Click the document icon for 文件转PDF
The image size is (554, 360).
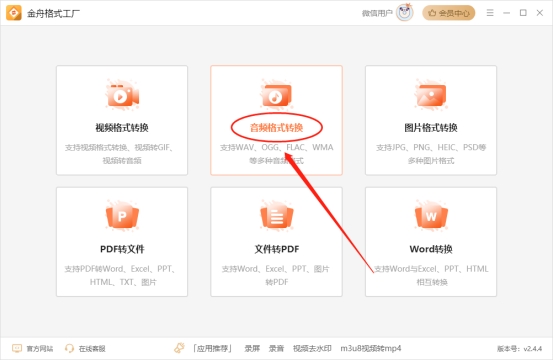[277, 216]
